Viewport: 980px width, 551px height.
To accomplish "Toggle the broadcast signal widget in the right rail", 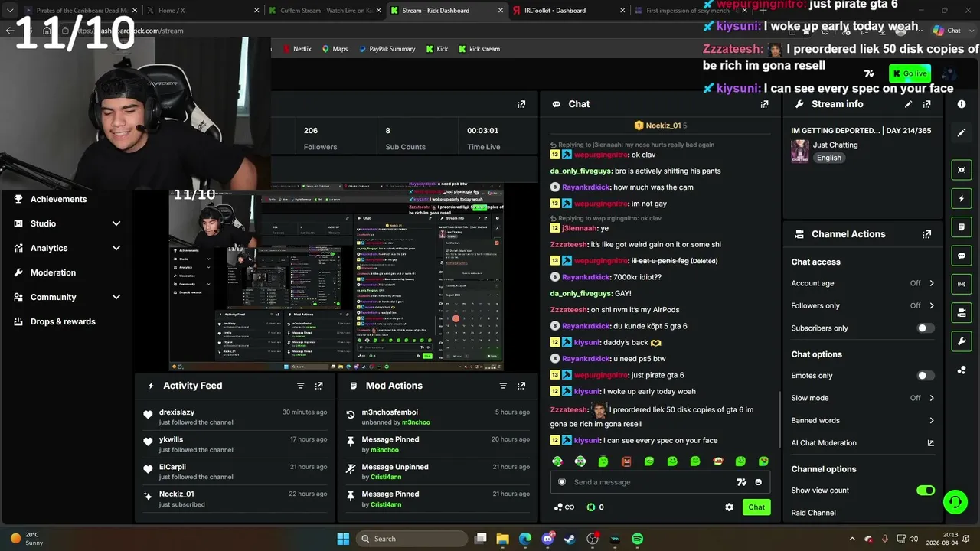I will (962, 284).
